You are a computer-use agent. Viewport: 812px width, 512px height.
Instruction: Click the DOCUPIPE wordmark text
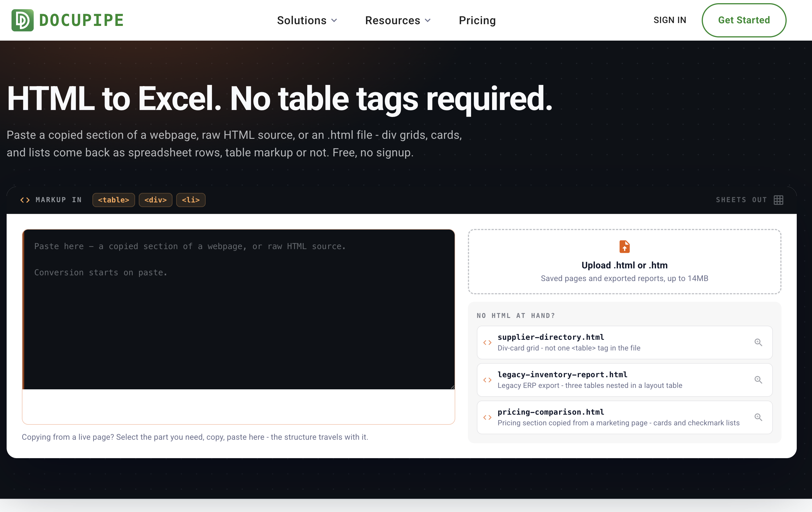(x=81, y=20)
